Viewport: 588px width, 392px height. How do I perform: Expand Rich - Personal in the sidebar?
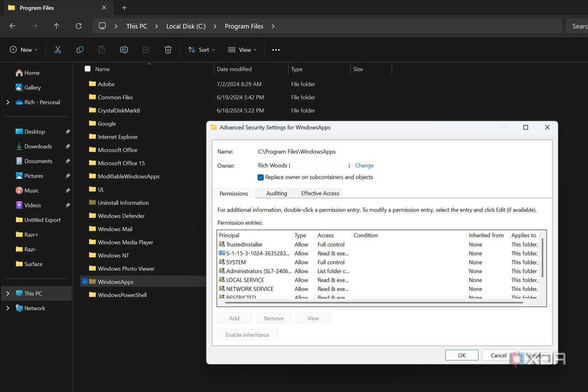[8, 102]
